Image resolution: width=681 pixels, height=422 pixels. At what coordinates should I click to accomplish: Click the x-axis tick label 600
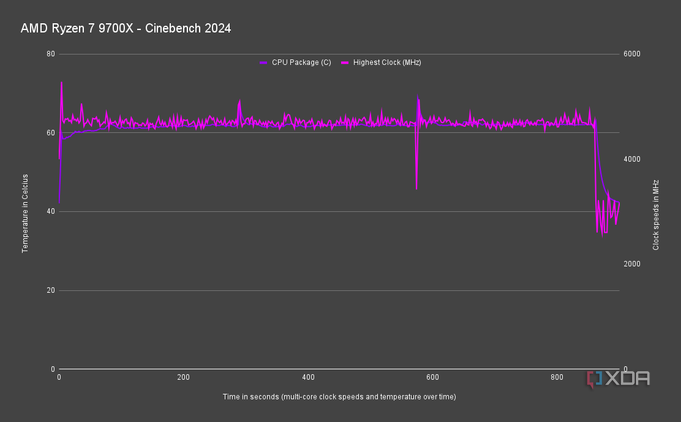tap(433, 378)
